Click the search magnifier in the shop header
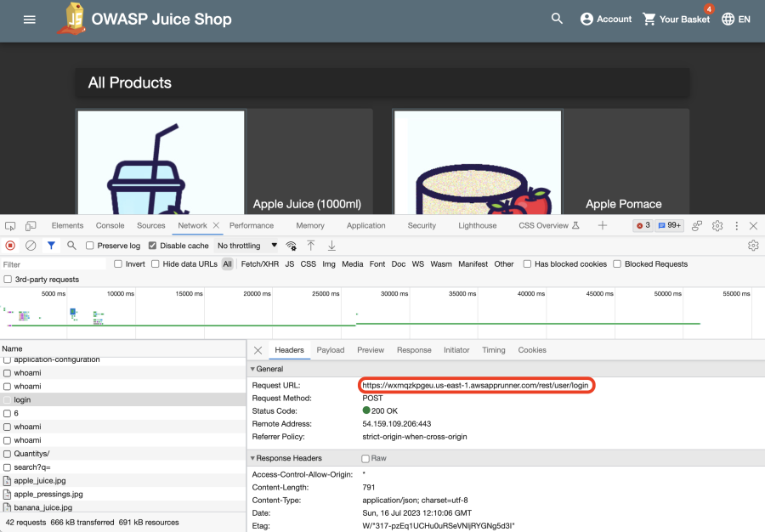The image size is (765, 532). tap(557, 19)
